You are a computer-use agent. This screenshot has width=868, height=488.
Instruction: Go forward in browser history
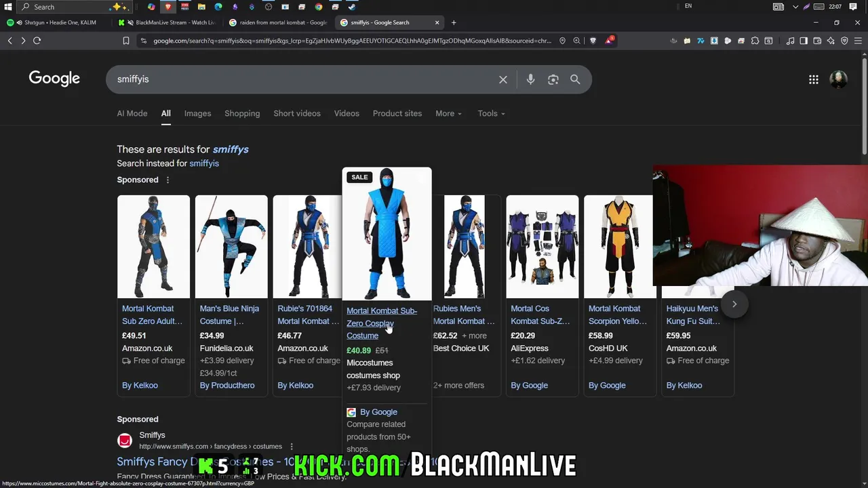[x=23, y=41]
